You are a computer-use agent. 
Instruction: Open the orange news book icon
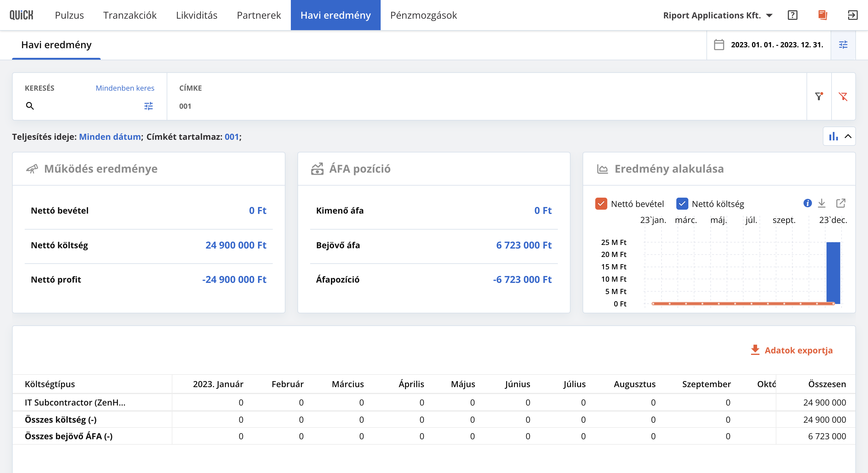pyautogui.click(x=822, y=15)
